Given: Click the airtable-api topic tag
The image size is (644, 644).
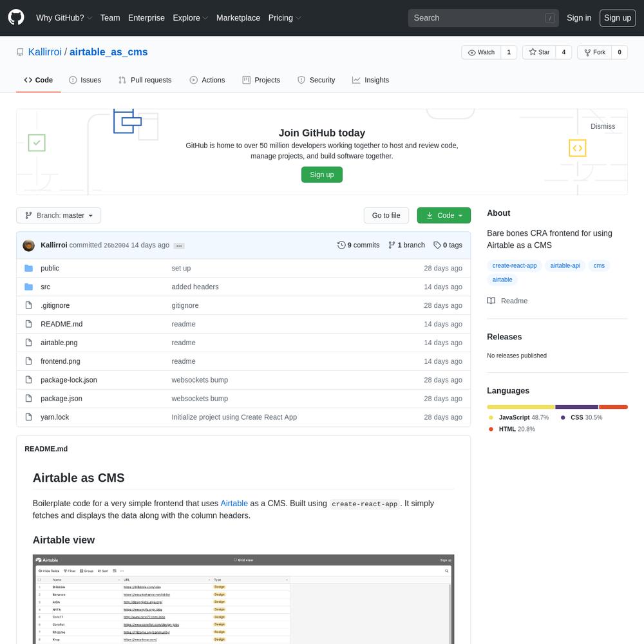Looking at the screenshot, I should click(565, 265).
